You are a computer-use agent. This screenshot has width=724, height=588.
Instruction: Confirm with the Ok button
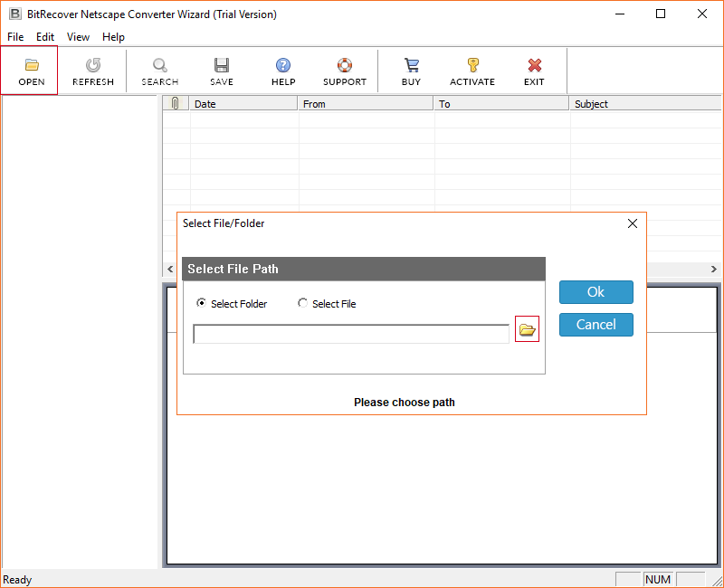pos(596,292)
